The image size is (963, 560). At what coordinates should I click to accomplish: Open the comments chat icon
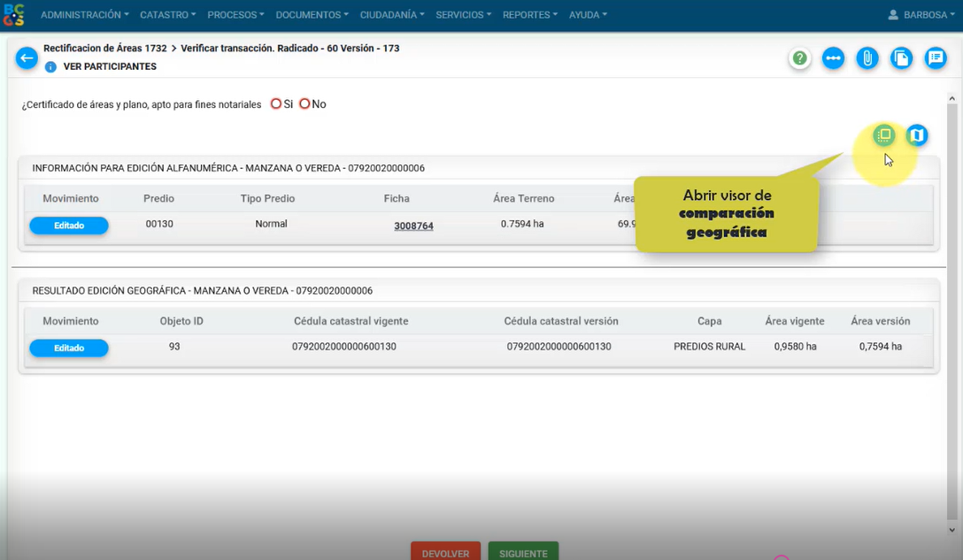[x=936, y=58]
